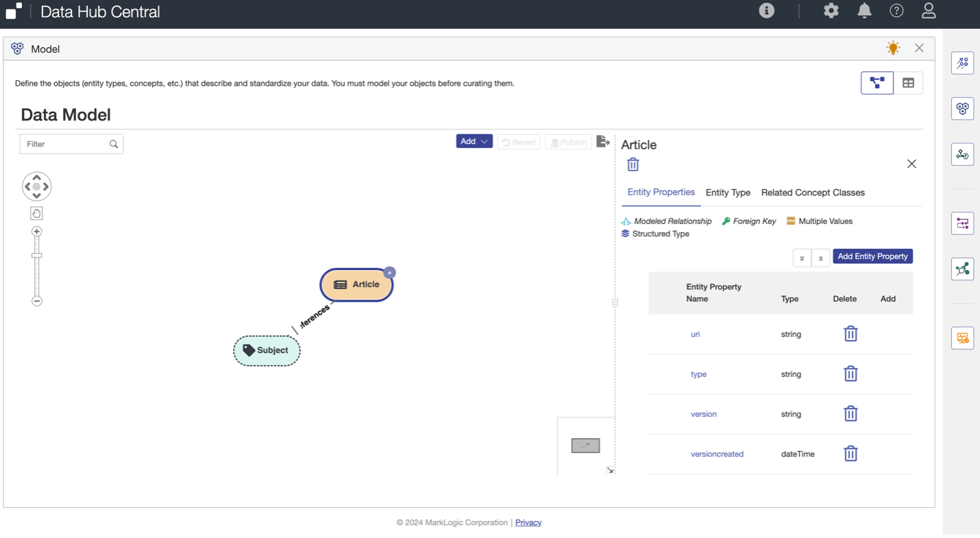Screen dimensions: 980x538
Task: Open the user account icon
Action: pos(928,11)
